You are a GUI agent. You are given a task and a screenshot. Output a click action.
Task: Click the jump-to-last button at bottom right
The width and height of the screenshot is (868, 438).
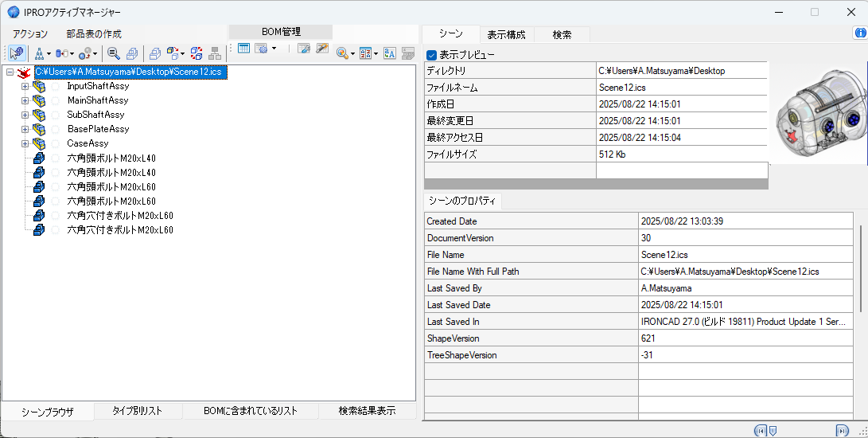[842, 431]
